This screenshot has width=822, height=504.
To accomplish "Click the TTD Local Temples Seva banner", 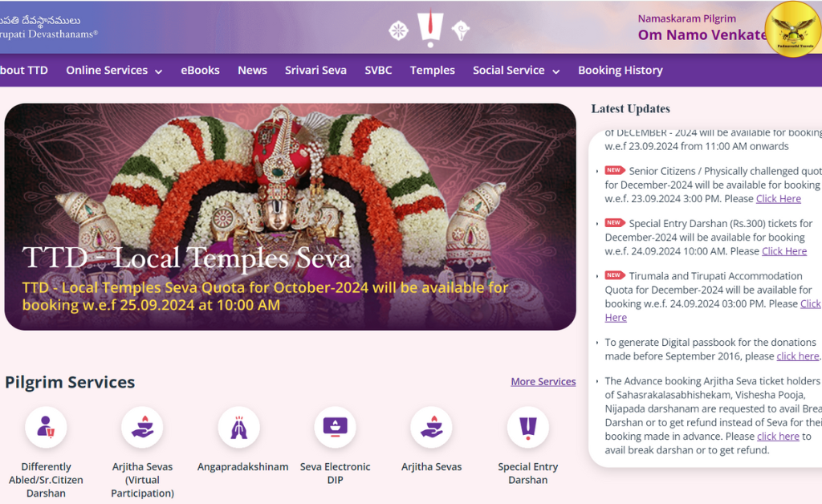I will coord(290,217).
